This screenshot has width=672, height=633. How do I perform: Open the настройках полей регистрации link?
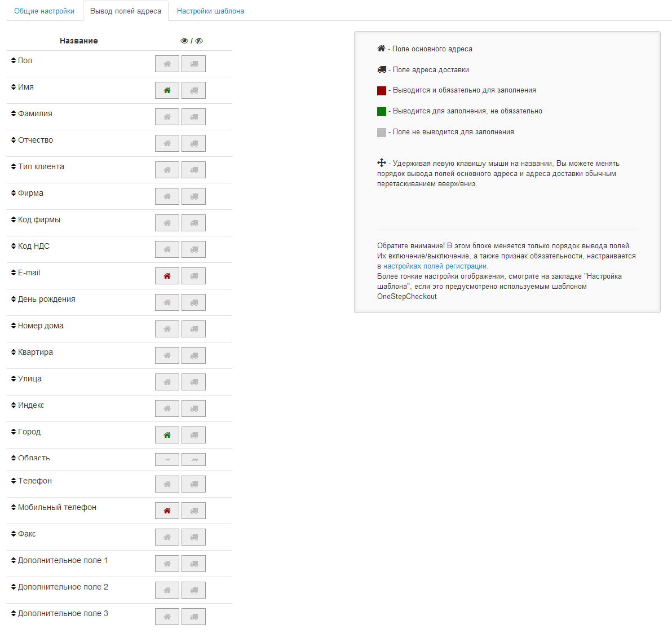click(x=435, y=266)
